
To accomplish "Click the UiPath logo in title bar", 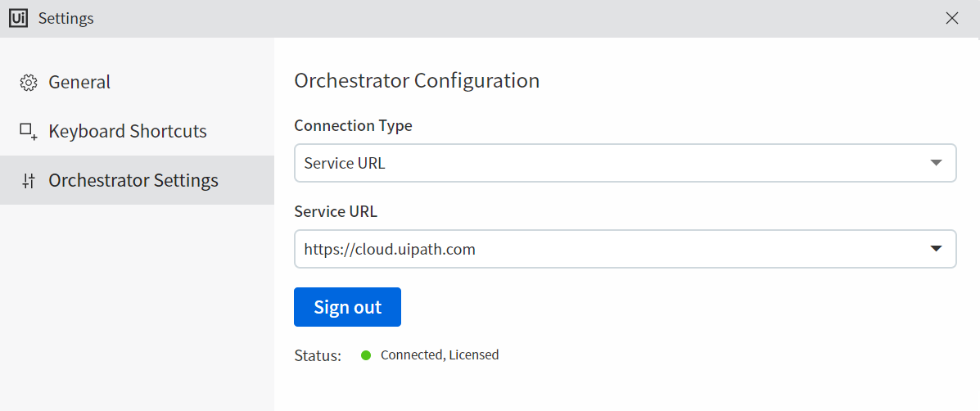I will pyautogui.click(x=18, y=18).
